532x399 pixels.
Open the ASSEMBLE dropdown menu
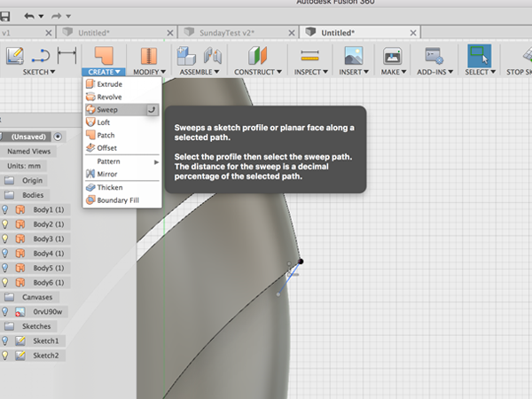pos(199,72)
